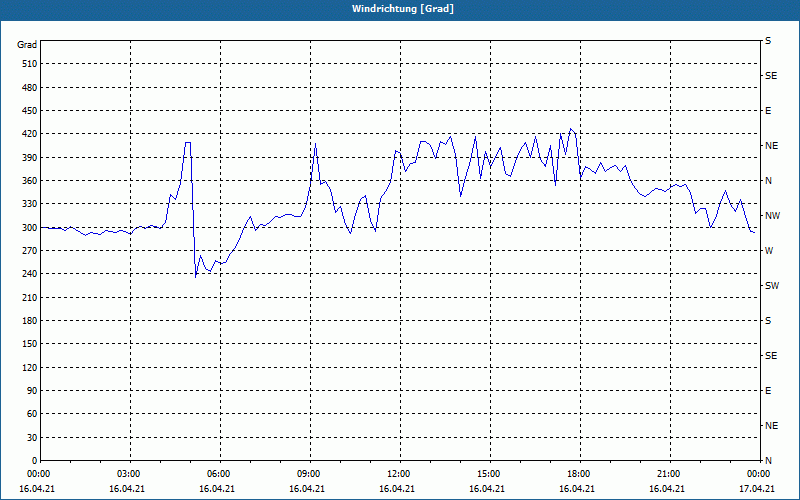Click the "09:00" time label
Screen dimensions: 800x500
click(309, 474)
